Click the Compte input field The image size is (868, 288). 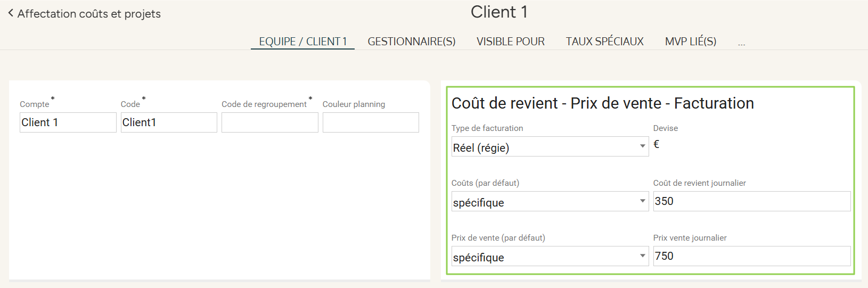point(68,122)
